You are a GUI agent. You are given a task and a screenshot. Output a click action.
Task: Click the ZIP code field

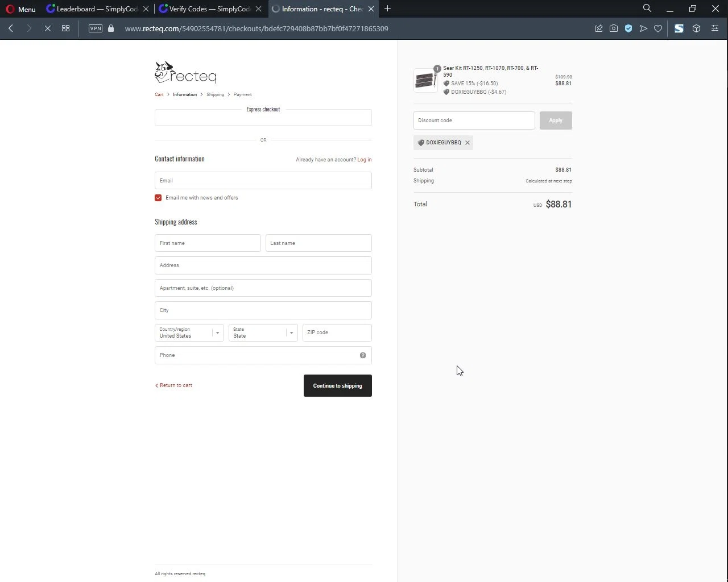pyautogui.click(x=337, y=332)
